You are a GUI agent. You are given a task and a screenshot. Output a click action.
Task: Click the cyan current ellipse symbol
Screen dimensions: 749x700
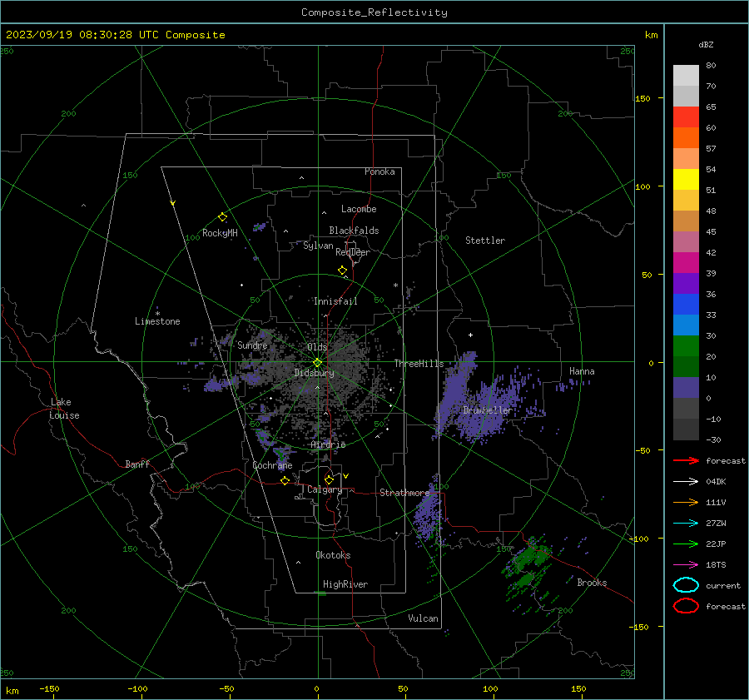[x=686, y=585]
